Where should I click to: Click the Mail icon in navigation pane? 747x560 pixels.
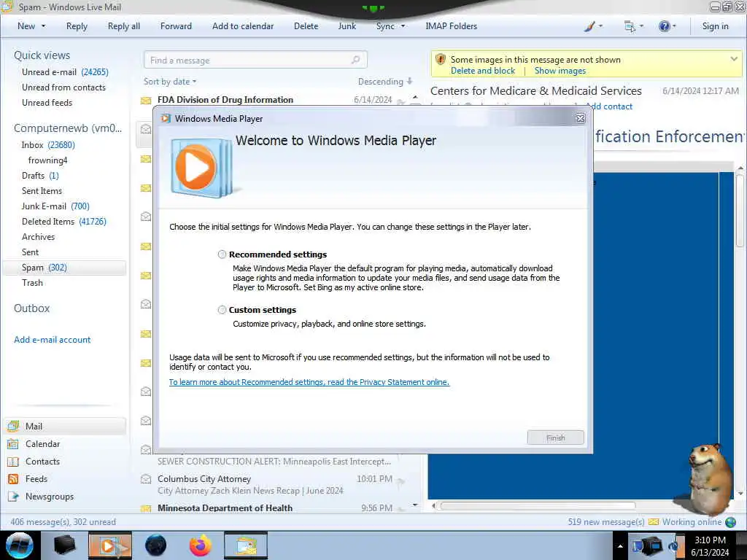(13, 426)
